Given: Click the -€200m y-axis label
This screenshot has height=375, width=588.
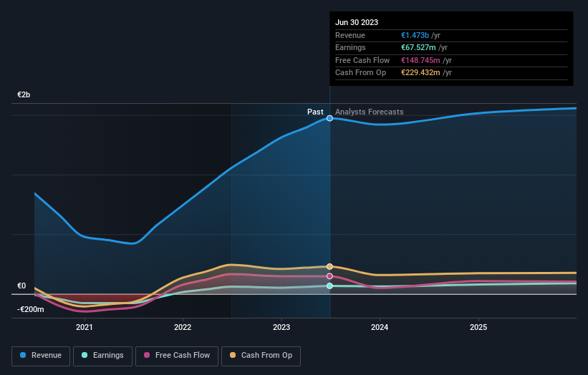Looking at the screenshot, I should pyautogui.click(x=30, y=309).
